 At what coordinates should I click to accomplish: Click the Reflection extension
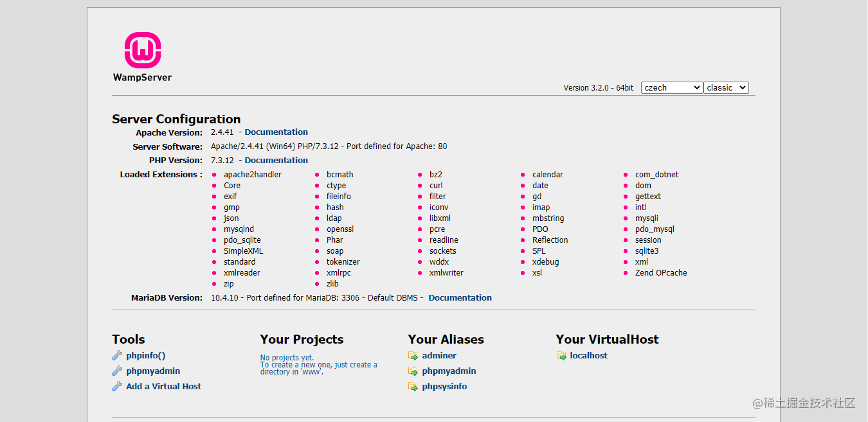(550, 240)
